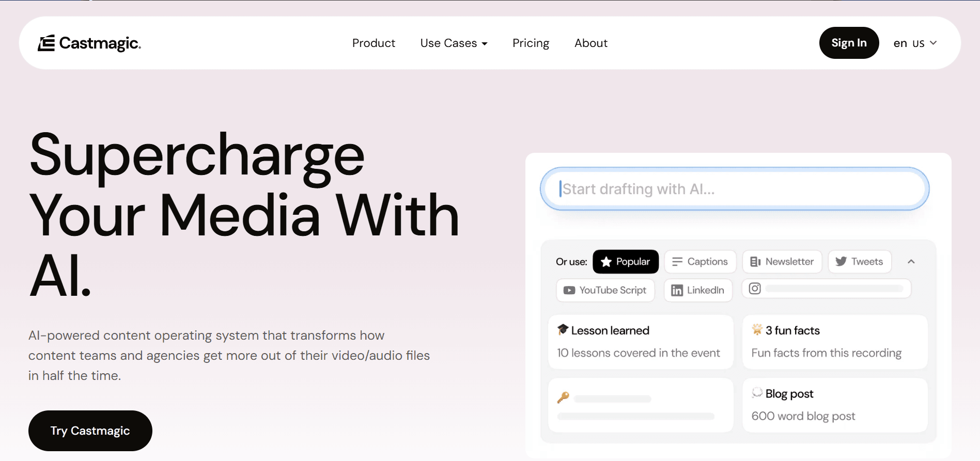Open the en us language selector

pyautogui.click(x=915, y=43)
